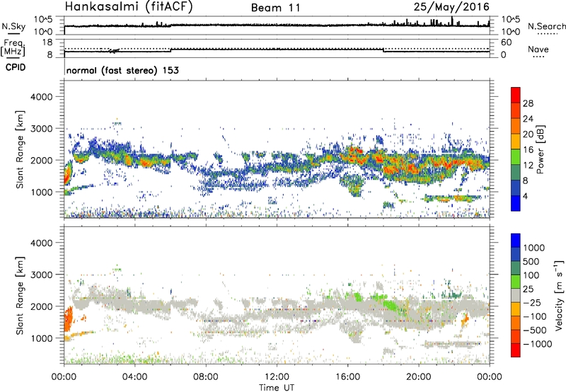566x392 pixels.
Task: Click the solid line sample under N.Sky
Action: (13, 34)
